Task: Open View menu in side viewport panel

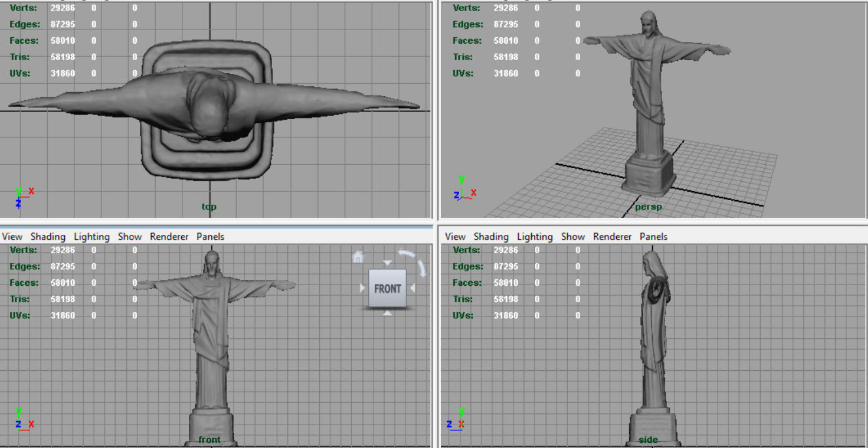Action: 455,237
